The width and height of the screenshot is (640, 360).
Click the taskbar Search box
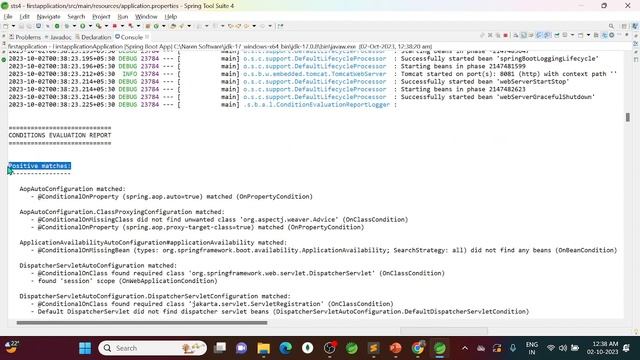pyautogui.click(x=153, y=348)
